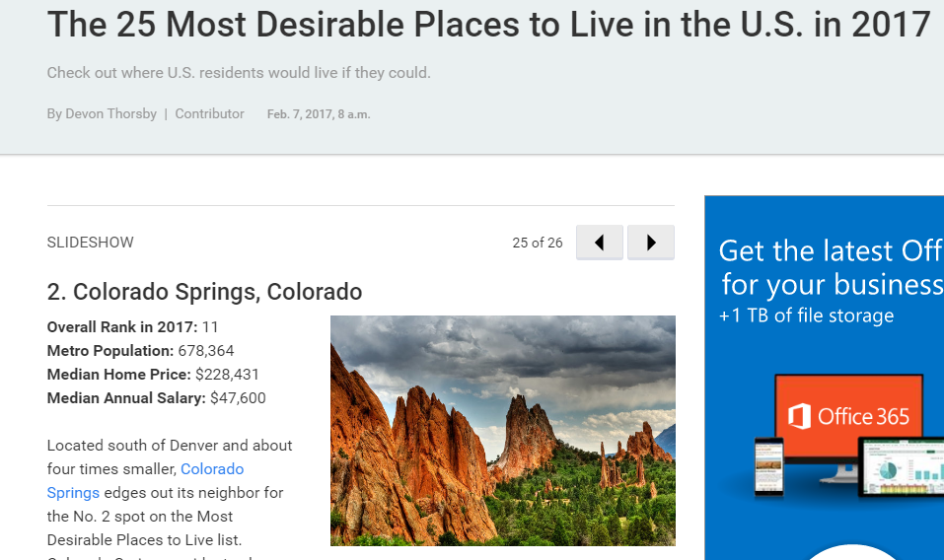Click the ad headline 'Get the latest Off'
The image size is (944, 560).
[x=831, y=250]
